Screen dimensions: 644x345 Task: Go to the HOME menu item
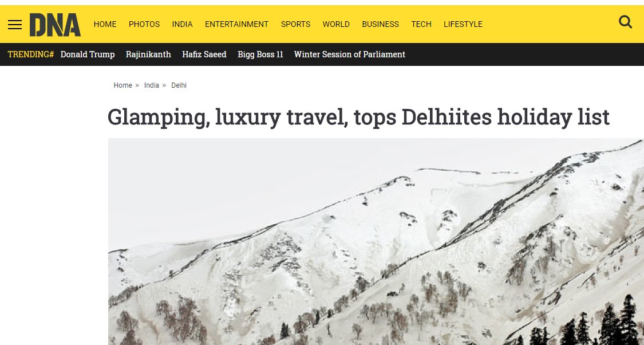[105, 24]
